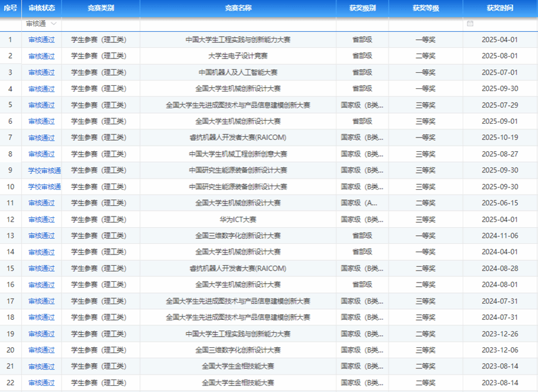Select the 大学生电子设计竞赛 name cell
Viewport: 538px width, 392px height.
(x=238, y=56)
